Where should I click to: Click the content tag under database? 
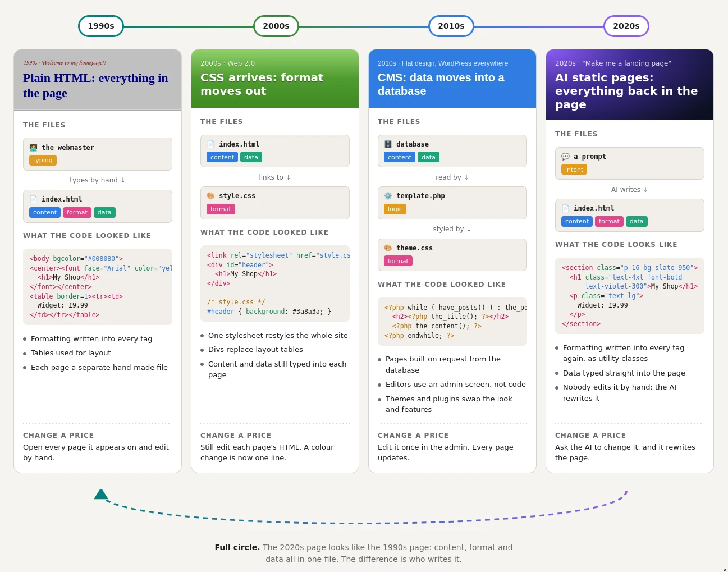(400, 157)
